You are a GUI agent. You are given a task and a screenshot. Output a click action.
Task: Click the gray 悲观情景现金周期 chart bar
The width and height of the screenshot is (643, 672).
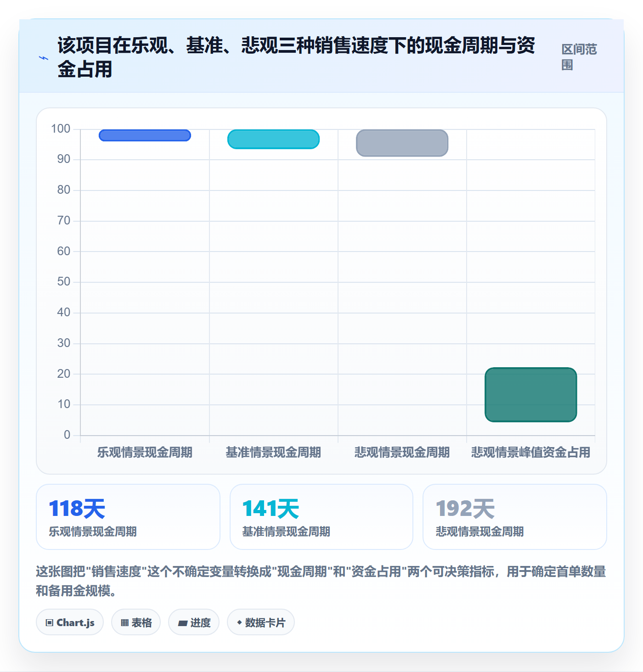click(x=402, y=143)
